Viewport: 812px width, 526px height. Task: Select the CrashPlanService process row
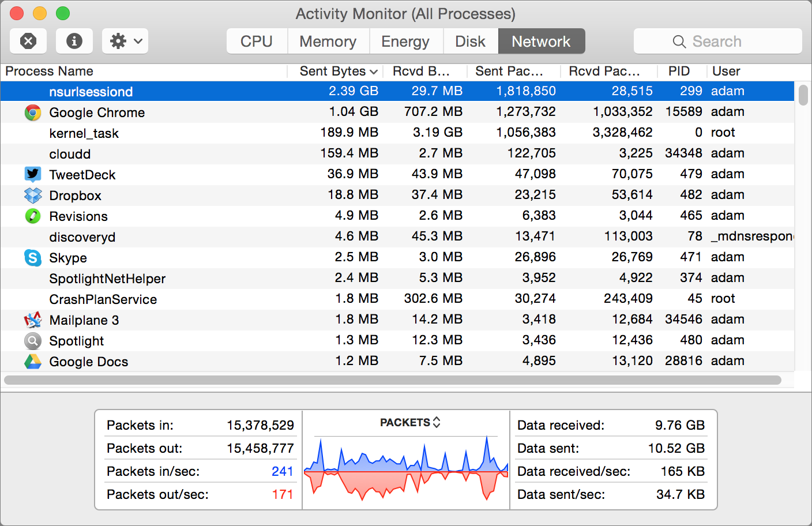397,299
